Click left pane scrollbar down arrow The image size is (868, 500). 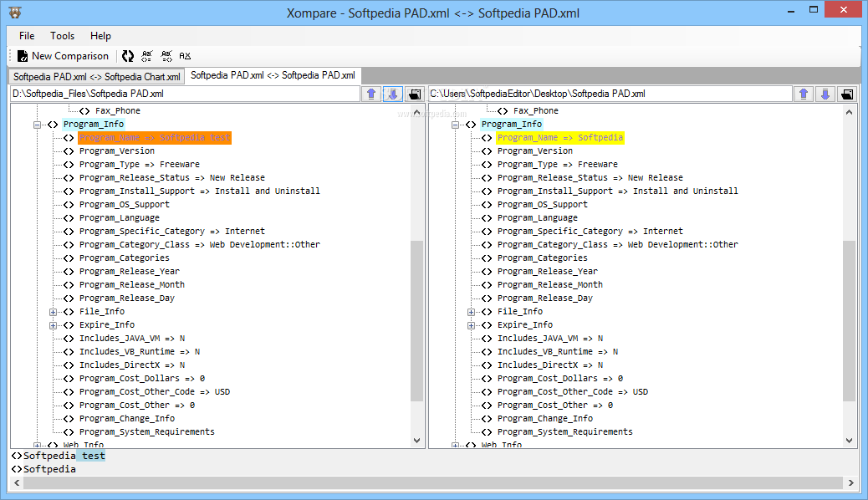[416, 441]
